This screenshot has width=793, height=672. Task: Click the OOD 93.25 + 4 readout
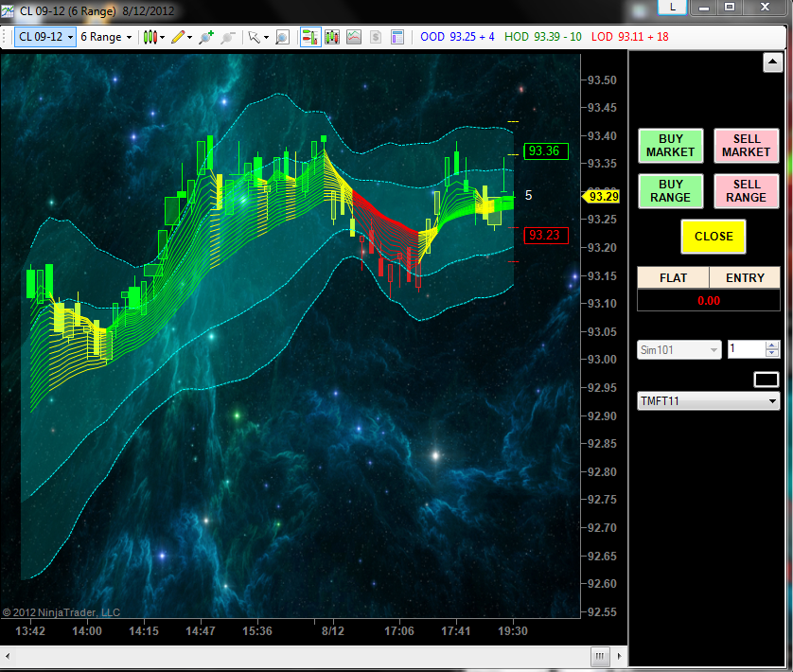point(457,37)
